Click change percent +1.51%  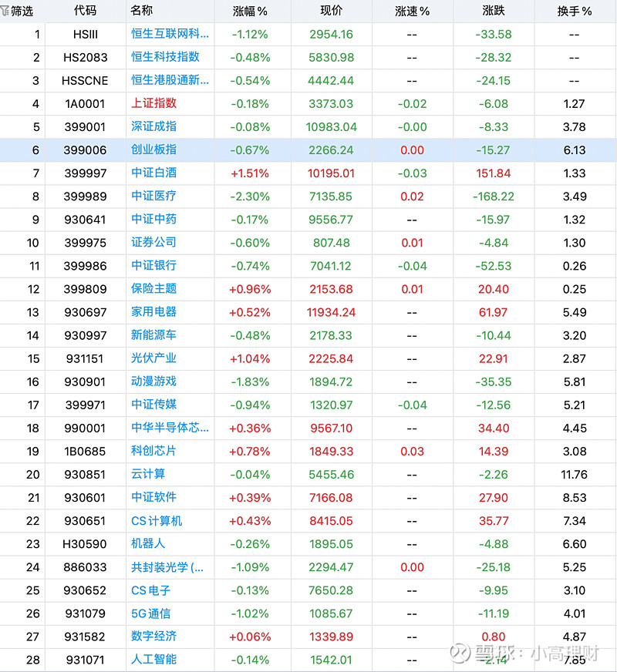[250, 173]
